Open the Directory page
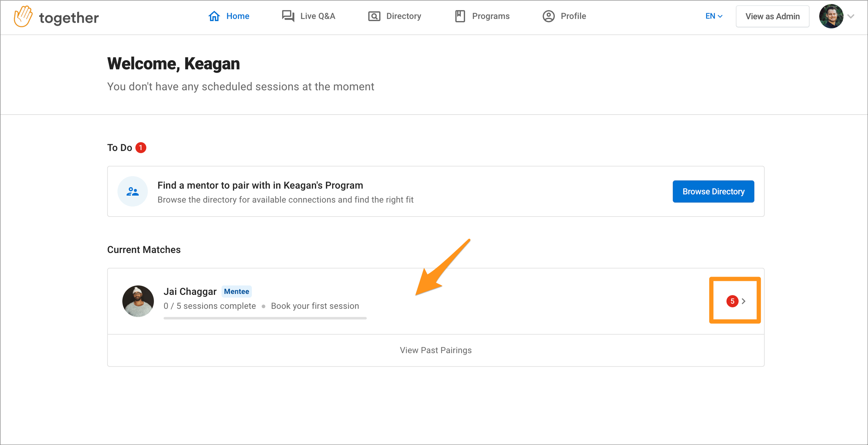Image resolution: width=868 pixels, height=445 pixels. pyautogui.click(x=395, y=16)
